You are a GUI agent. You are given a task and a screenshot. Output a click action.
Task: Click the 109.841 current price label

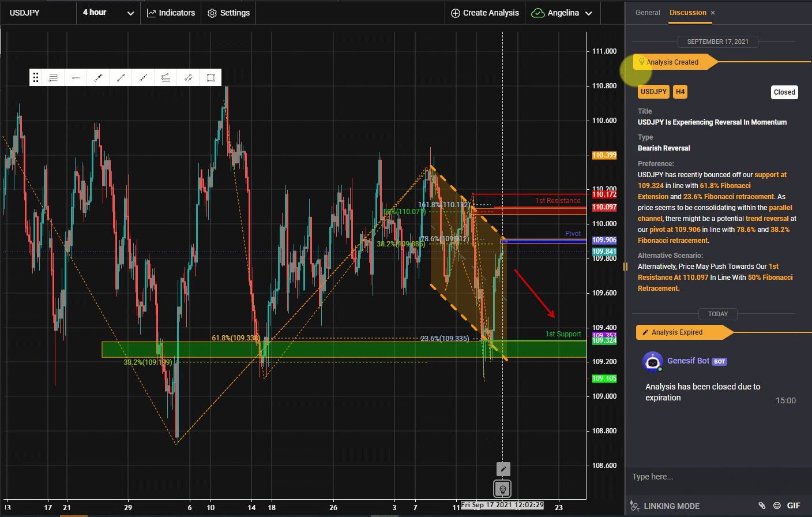[x=604, y=252]
